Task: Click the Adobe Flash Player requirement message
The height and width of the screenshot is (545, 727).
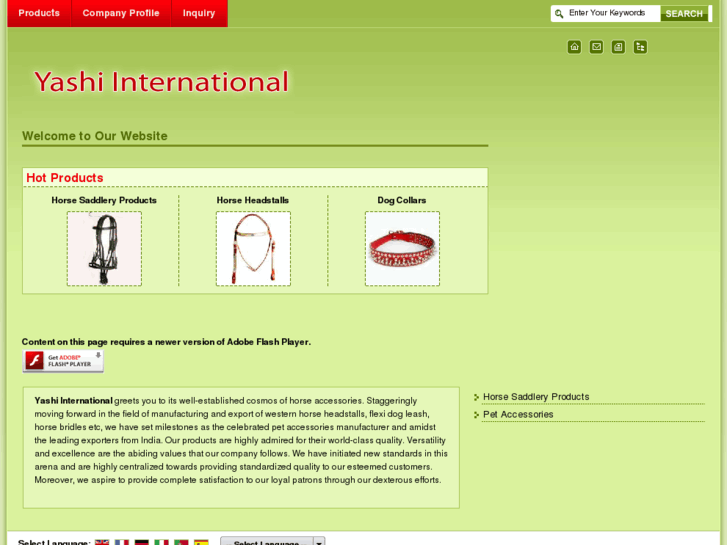Action: pyautogui.click(x=166, y=342)
